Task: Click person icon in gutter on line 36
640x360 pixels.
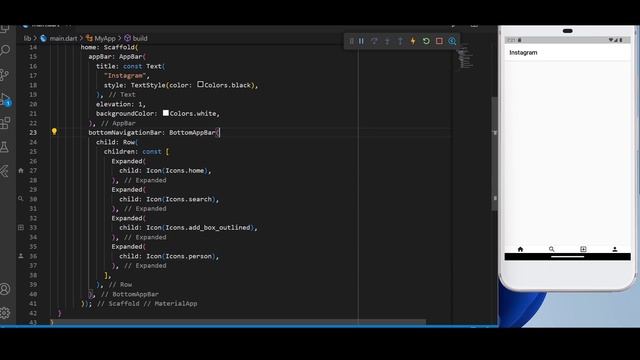Action: pos(21,256)
